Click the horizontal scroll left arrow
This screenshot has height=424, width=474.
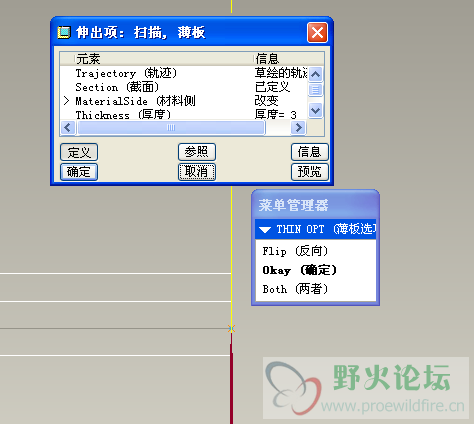click(68, 127)
